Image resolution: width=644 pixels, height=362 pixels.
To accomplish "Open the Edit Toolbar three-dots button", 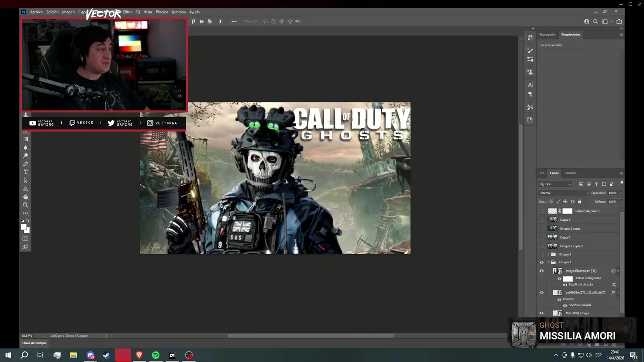I will [26, 213].
